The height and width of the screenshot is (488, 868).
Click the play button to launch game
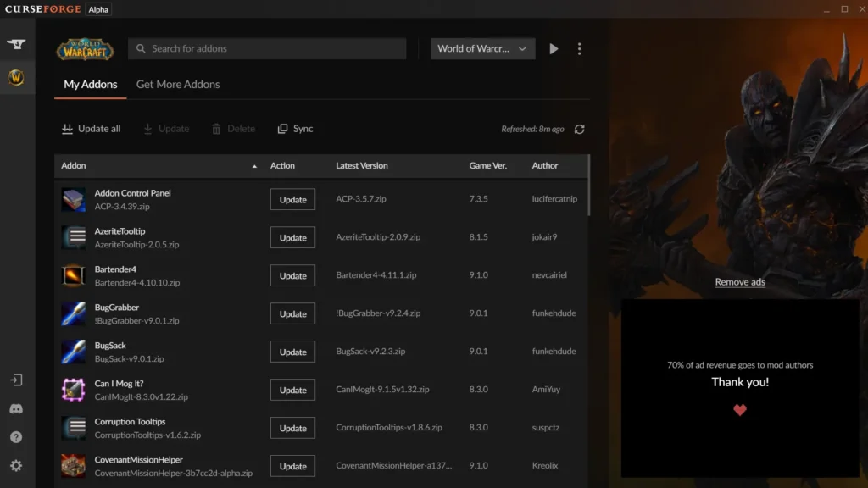554,49
